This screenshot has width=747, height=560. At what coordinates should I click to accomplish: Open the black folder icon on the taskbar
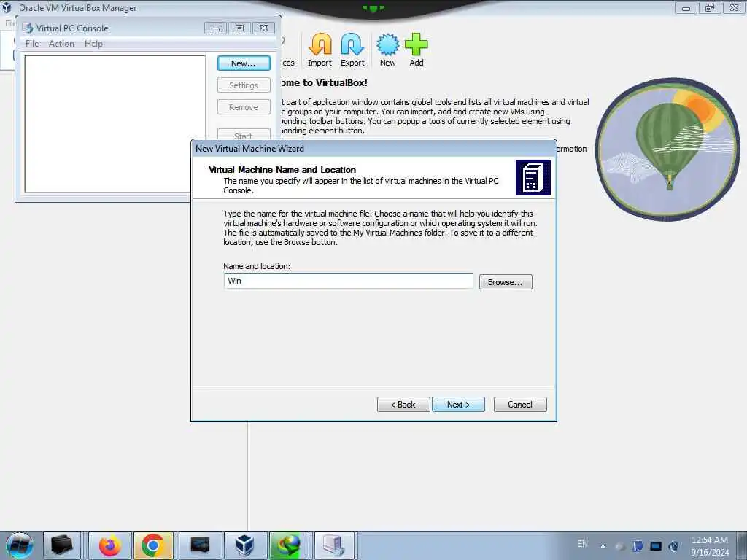pos(62,545)
